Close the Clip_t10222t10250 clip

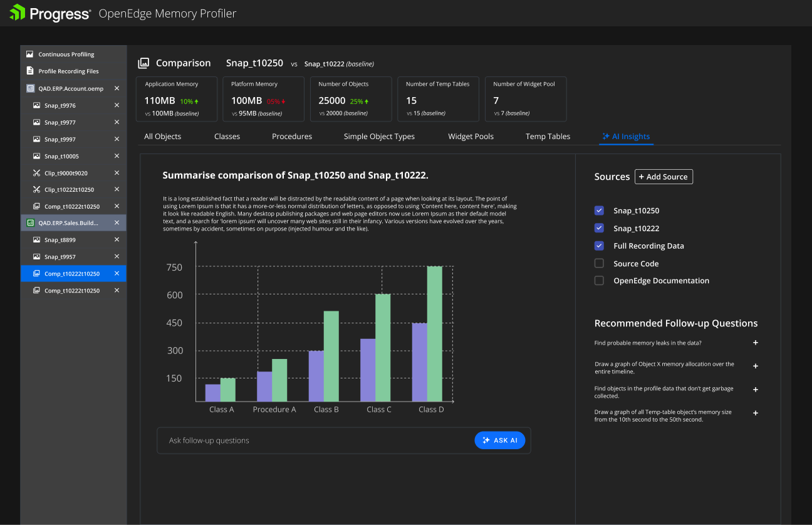[117, 189]
